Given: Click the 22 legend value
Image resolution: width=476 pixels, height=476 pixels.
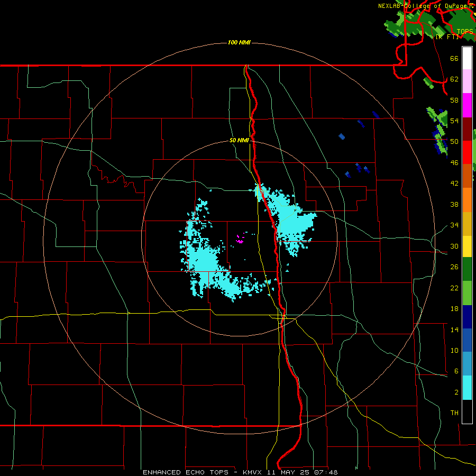Looking at the screenshot, I should click(454, 288).
